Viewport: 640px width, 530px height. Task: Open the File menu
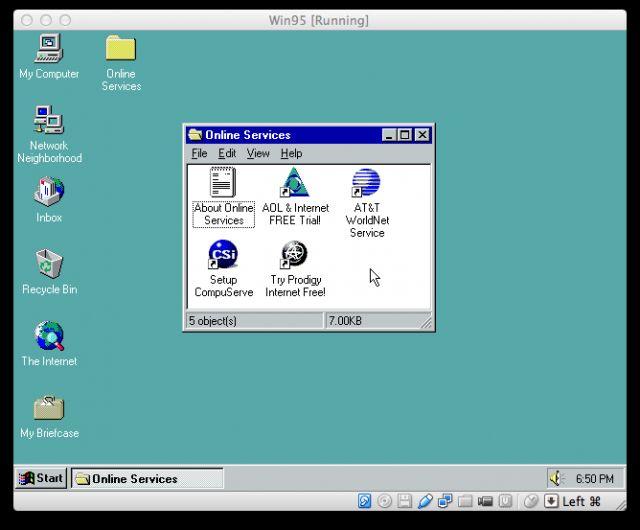coord(199,153)
